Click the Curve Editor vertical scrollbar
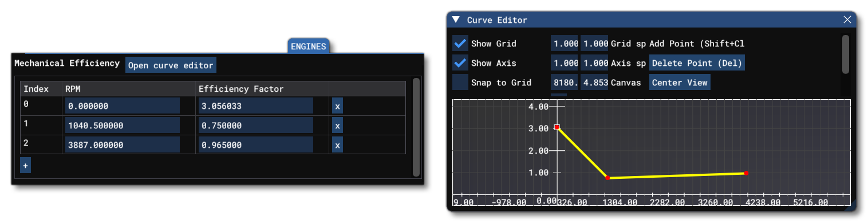Image resolution: width=868 pixels, height=223 pixels. [x=845, y=54]
